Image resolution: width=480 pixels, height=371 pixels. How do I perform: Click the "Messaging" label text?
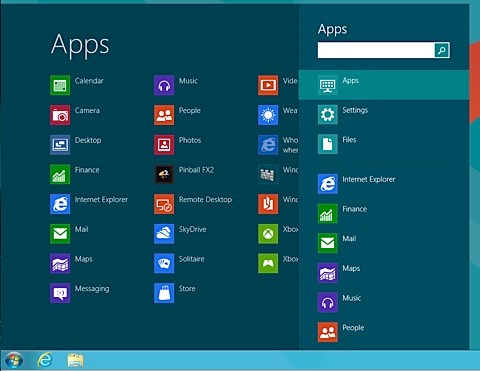click(92, 289)
